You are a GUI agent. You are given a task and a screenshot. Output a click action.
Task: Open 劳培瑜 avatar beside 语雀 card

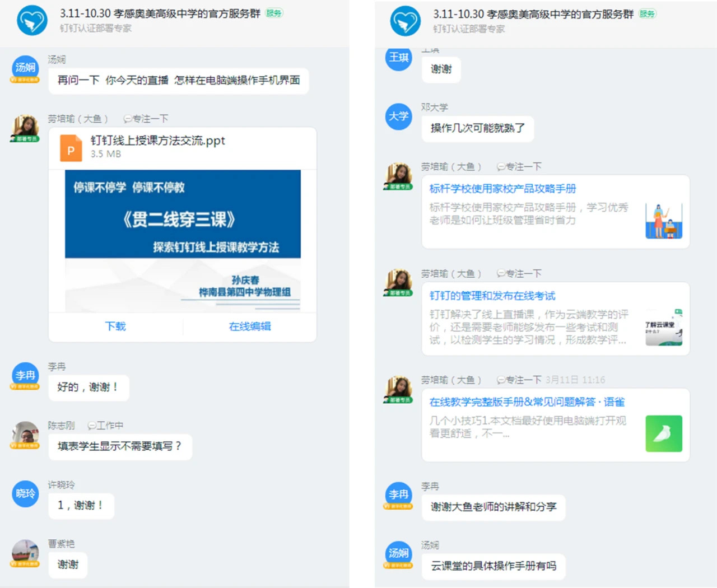(x=399, y=389)
